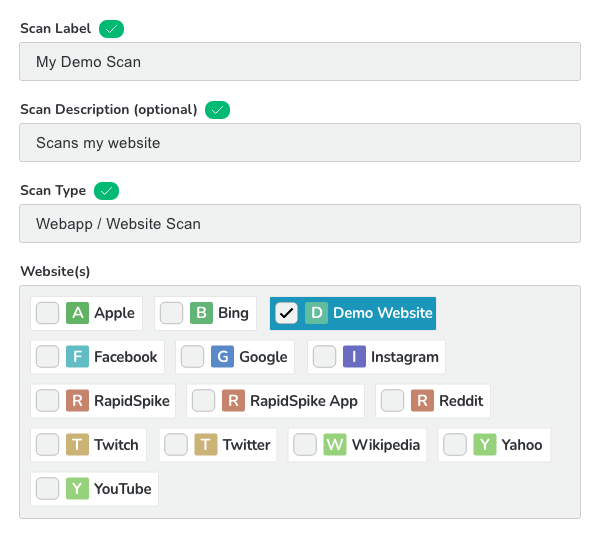
Task: Tick the RapidSpike App checkbox
Action: [203, 400]
